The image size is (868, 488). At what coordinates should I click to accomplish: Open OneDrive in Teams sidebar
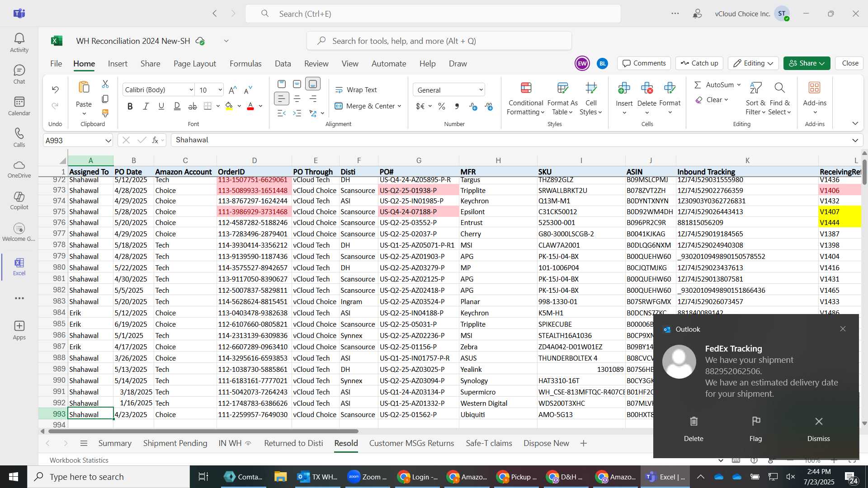tap(19, 169)
